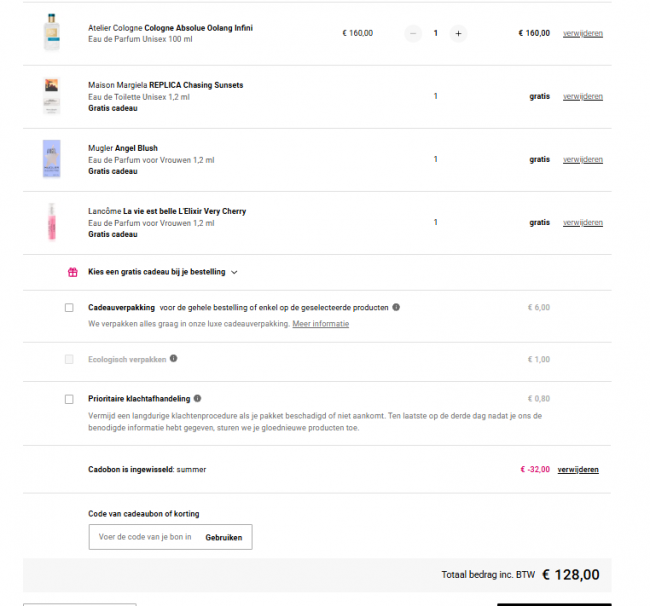Remove the applied summer coupon
650x606 pixels.
[578, 470]
